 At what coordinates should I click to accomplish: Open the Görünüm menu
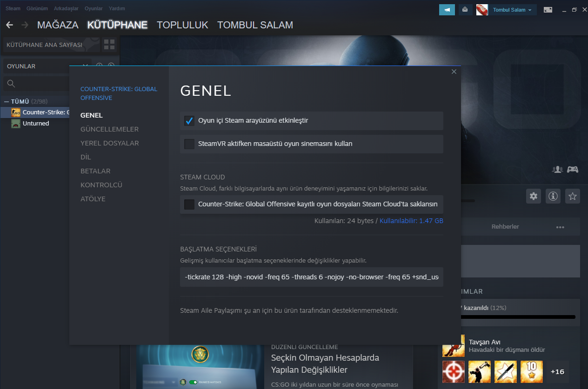click(37, 8)
